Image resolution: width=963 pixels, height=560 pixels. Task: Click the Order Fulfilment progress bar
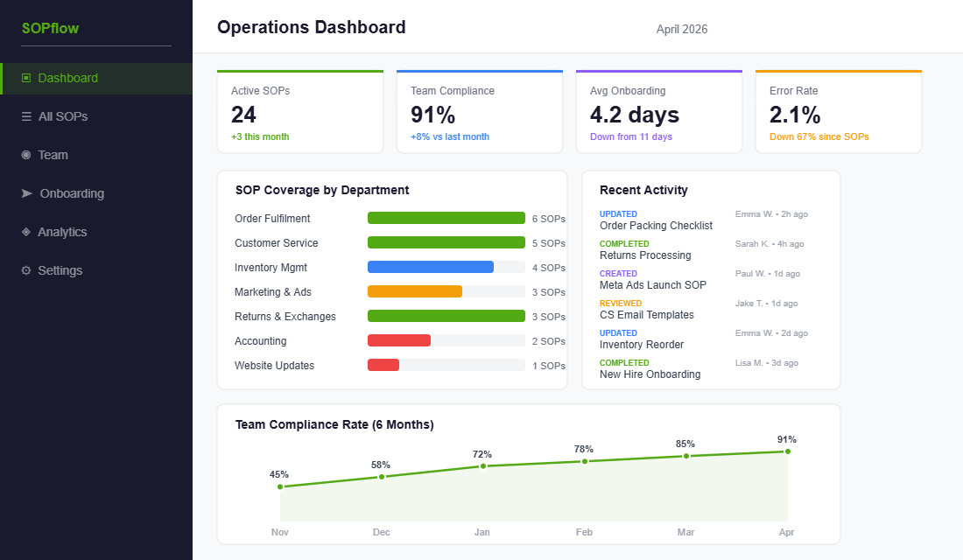point(446,218)
